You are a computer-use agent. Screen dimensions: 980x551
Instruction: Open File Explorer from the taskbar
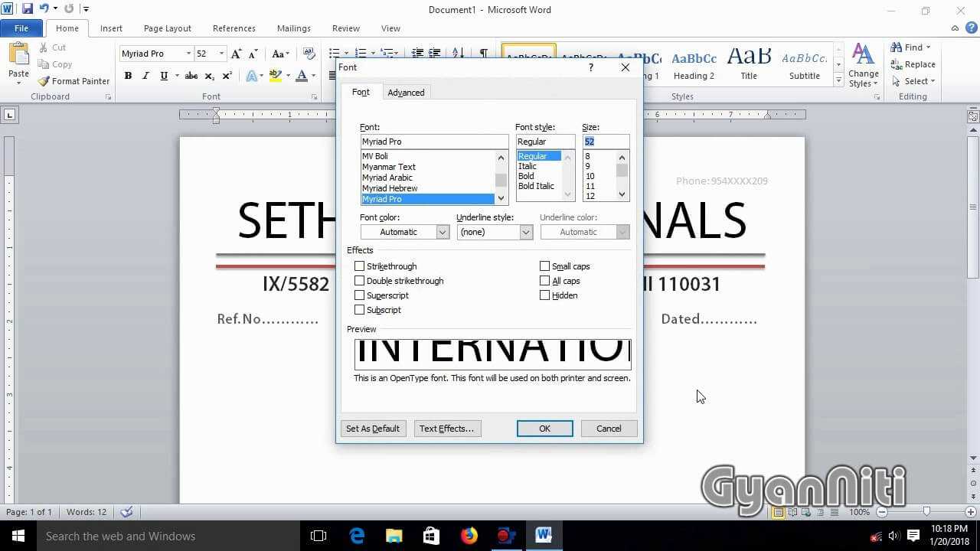[x=394, y=536]
